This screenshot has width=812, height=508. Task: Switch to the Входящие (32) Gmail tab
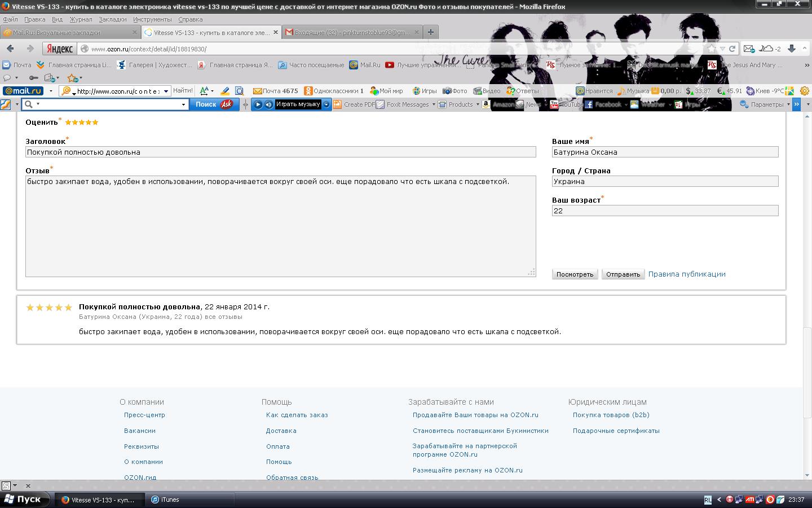click(x=352, y=32)
